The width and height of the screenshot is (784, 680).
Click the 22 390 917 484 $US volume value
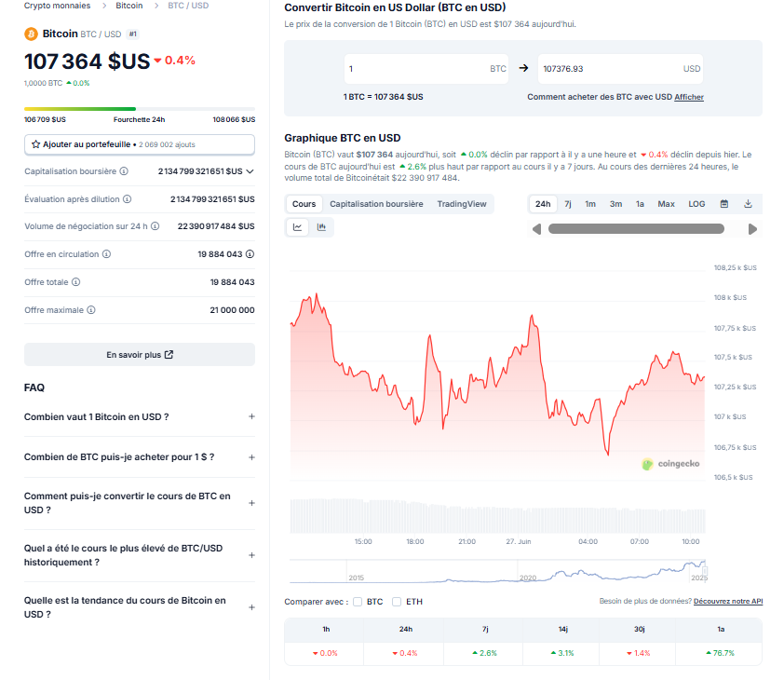tap(216, 226)
